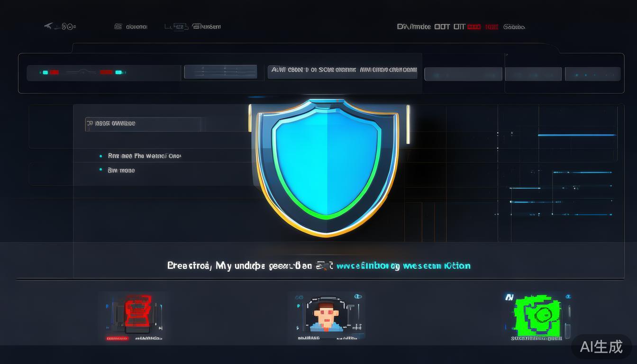Toggle the cyan-red indicator switch in toolbar
Image resolution: width=637 pixels, height=364 pixels.
pyautogui.click(x=83, y=73)
